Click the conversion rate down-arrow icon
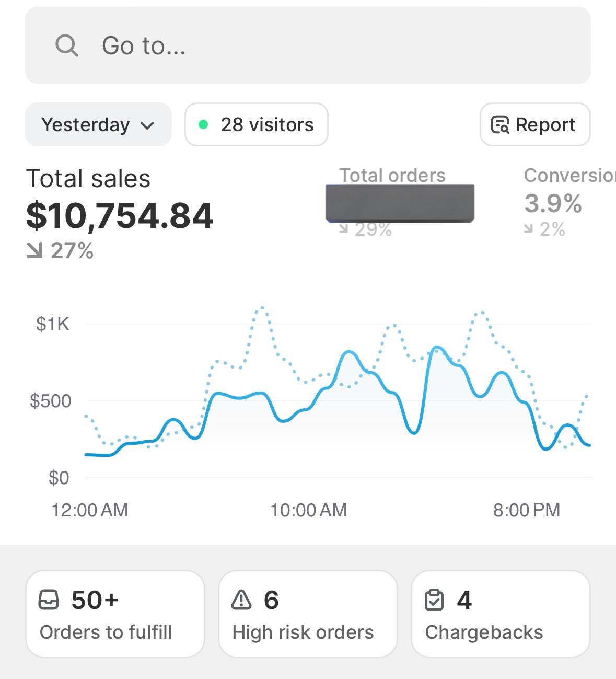Viewport: 616px width, 679px height. [x=529, y=228]
